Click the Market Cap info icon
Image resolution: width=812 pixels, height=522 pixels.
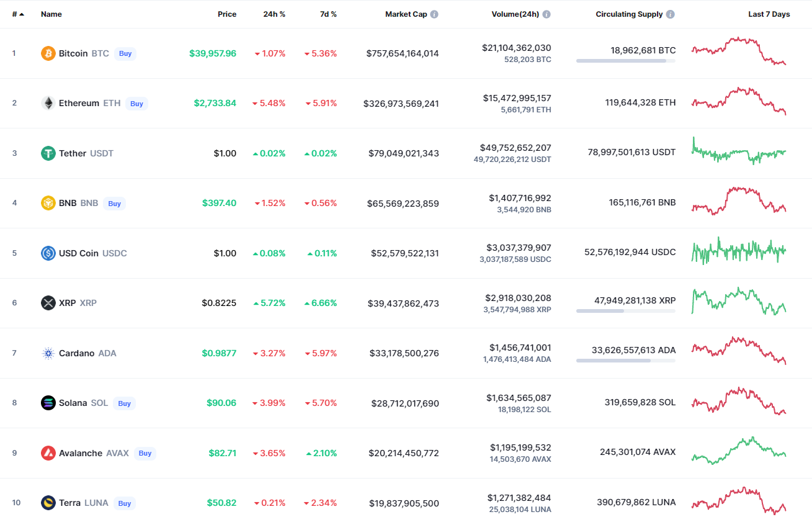pyautogui.click(x=434, y=14)
